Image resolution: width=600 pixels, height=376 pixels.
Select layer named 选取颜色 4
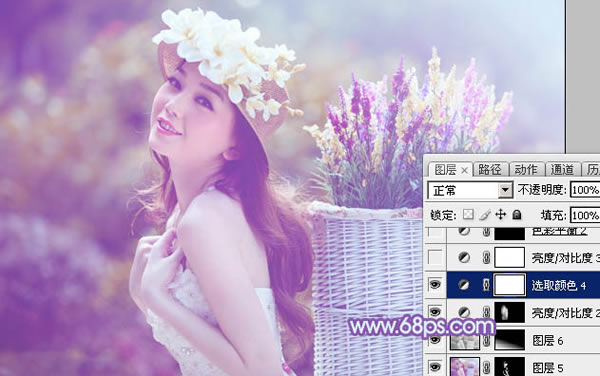tap(559, 285)
